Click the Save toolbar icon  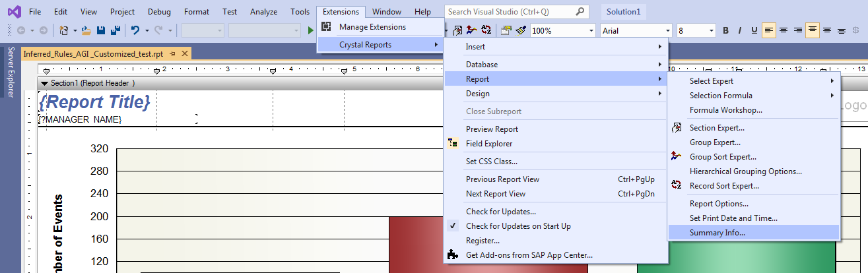(101, 30)
